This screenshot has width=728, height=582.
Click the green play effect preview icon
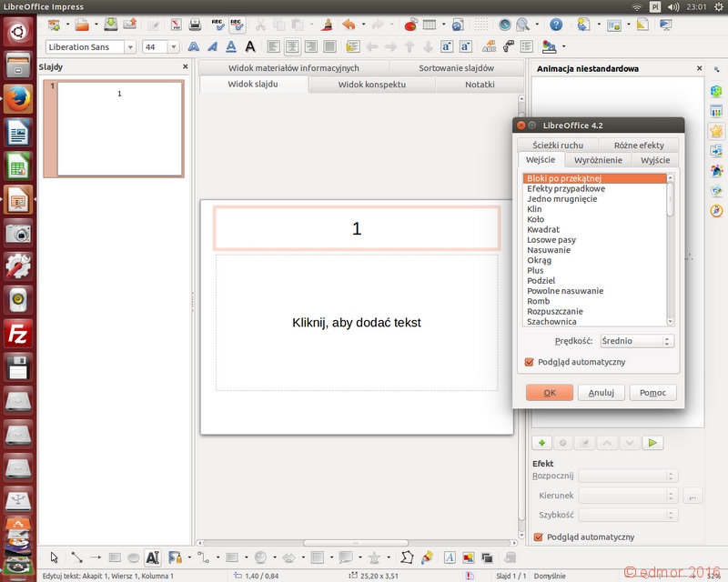pos(652,443)
